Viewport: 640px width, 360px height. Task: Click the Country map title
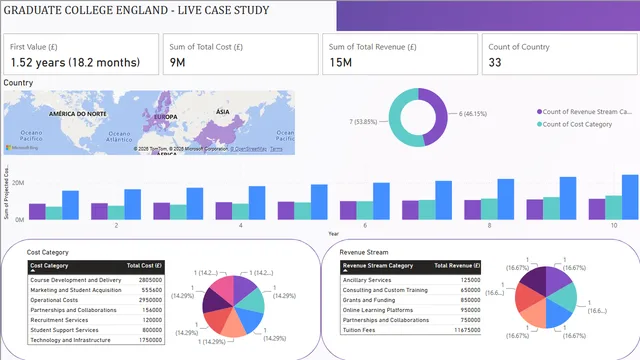click(18, 83)
